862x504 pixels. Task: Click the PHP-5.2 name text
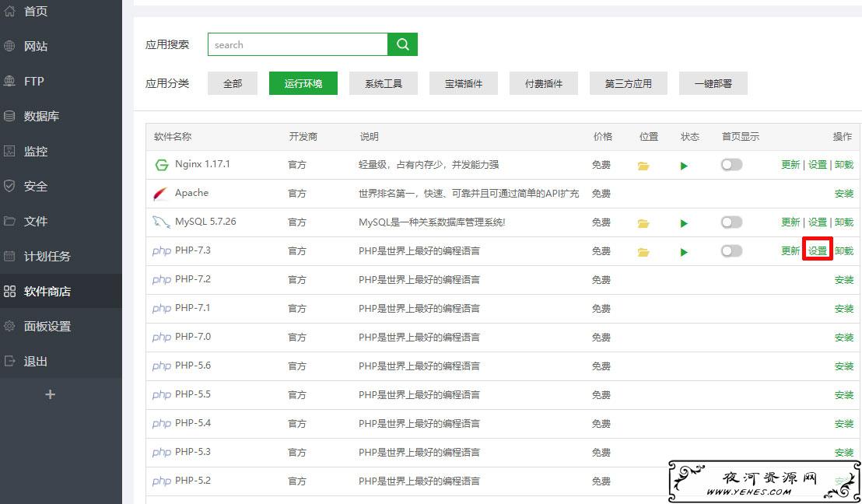193,481
